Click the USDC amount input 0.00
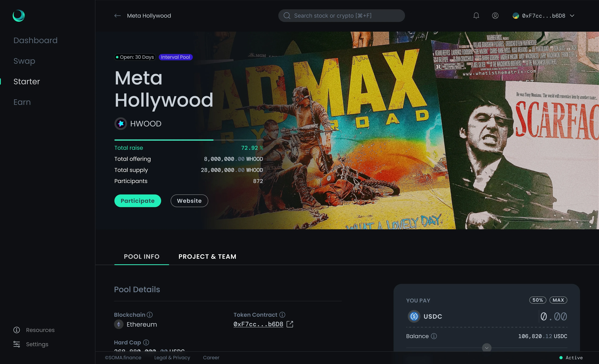This screenshot has width=599, height=364. [x=554, y=316]
